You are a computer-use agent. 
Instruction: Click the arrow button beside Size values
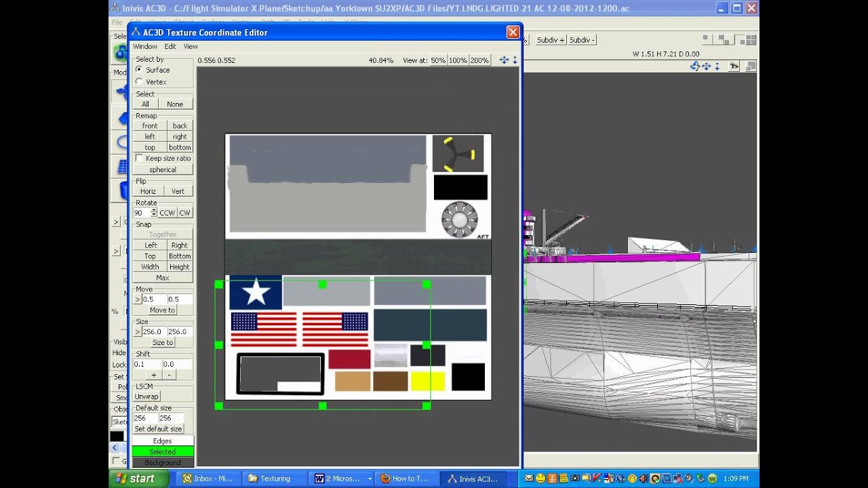coord(138,332)
